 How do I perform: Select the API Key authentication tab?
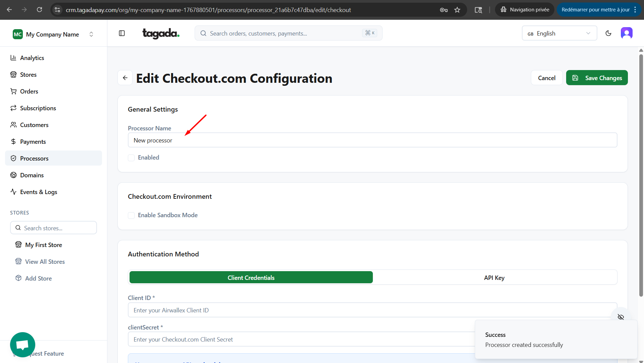(494, 278)
